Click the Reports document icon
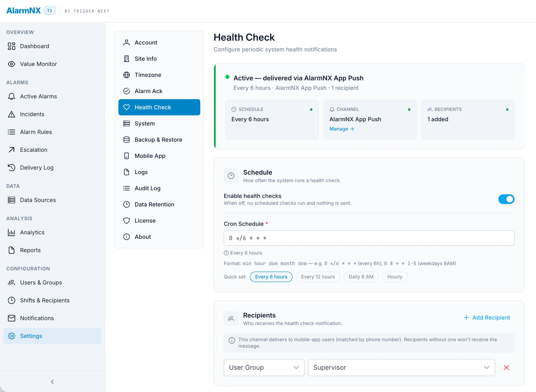The height and width of the screenshot is (392, 536). coord(11,250)
